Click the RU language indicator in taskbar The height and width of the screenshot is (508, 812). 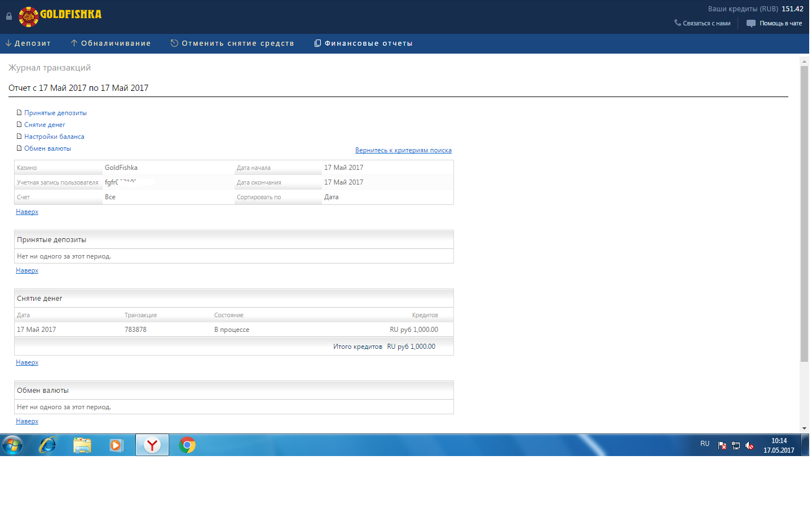point(705,444)
